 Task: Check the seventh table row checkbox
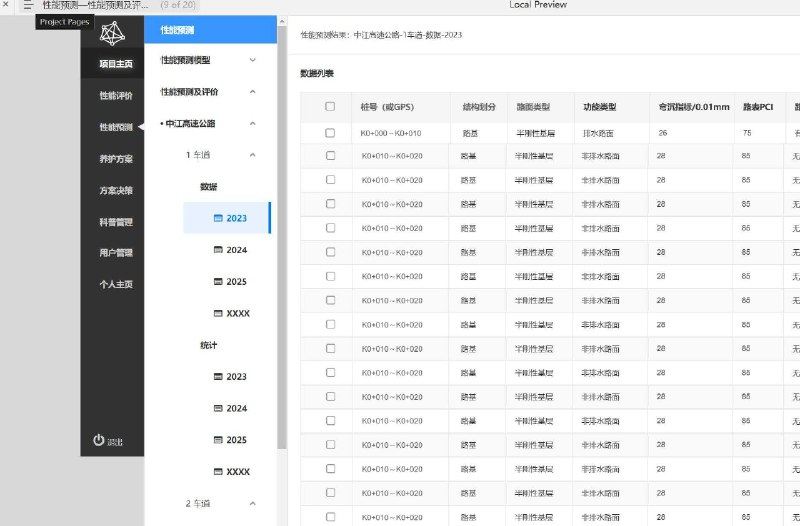[330, 276]
